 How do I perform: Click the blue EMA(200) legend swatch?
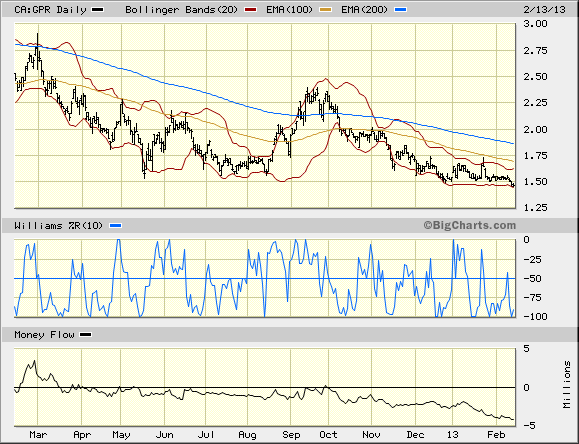[401, 10]
